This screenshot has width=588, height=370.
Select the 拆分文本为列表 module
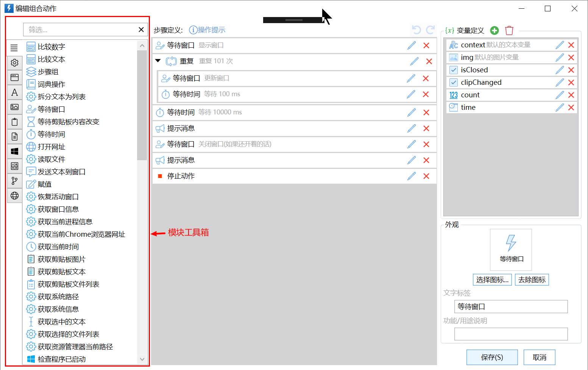click(56, 97)
